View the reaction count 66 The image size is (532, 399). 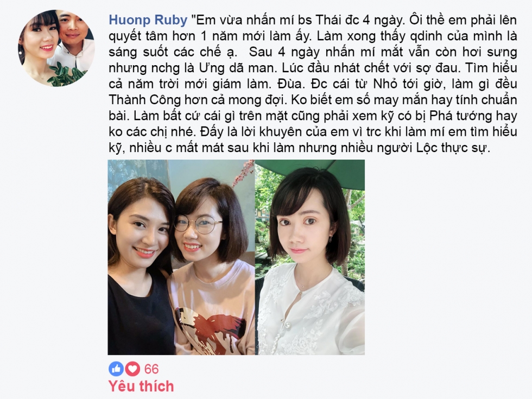point(151,369)
